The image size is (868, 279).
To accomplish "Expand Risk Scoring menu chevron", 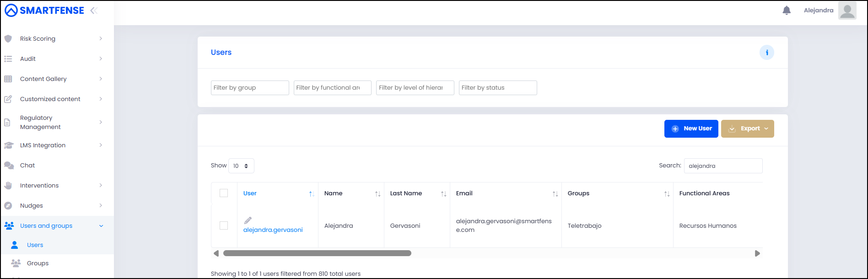I will click(x=101, y=39).
